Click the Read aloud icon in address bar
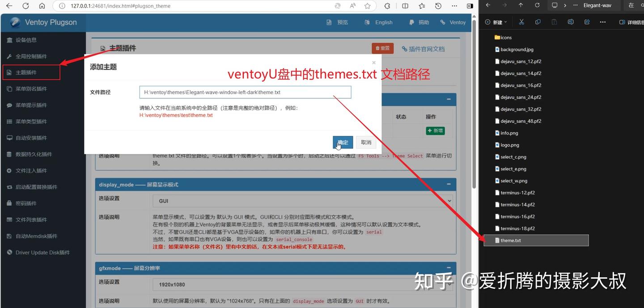The height and width of the screenshot is (308, 644). pos(352,6)
